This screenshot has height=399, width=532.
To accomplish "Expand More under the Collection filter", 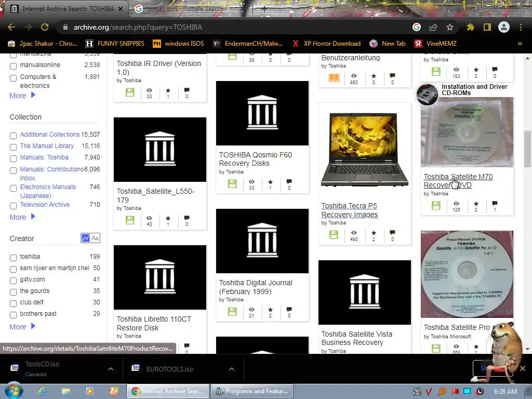I will [22, 217].
